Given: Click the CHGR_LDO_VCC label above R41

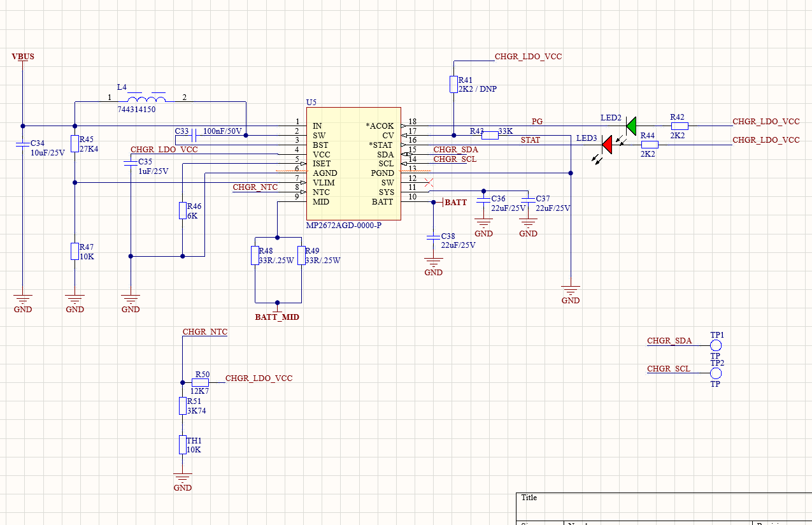Looking at the screenshot, I should coord(529,57).
